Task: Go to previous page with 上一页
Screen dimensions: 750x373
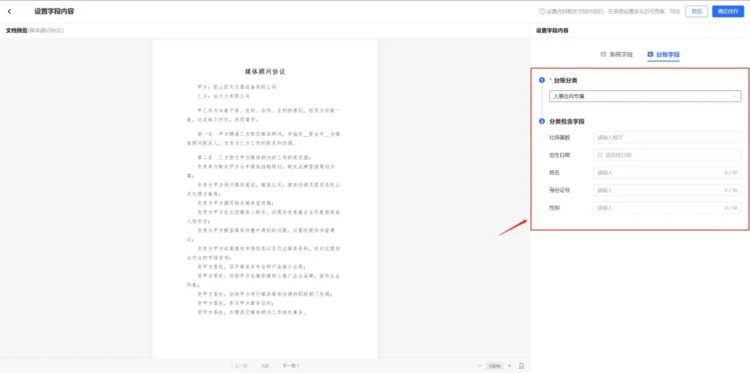Action: click(239, 366)
